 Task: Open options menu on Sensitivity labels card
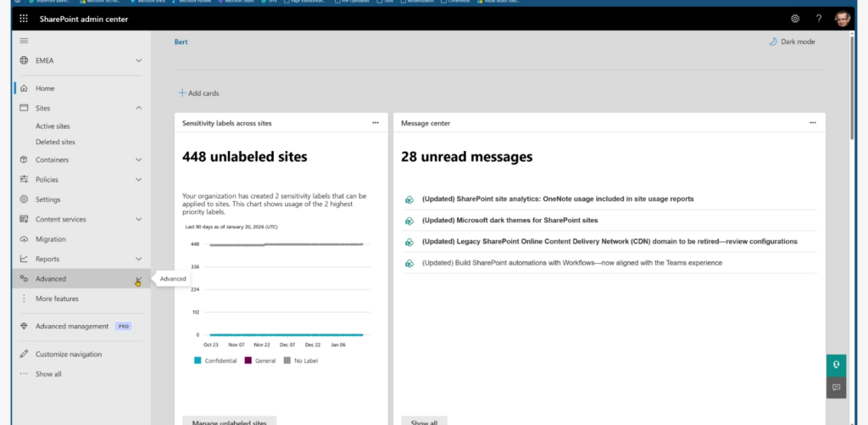tap(375, 123)
